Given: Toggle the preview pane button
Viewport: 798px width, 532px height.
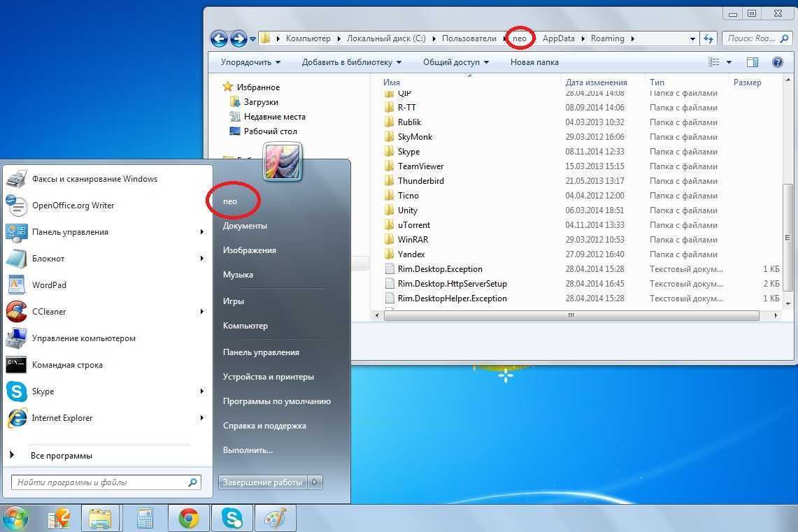Looking at the screenshot, I should tap(753, 62).
